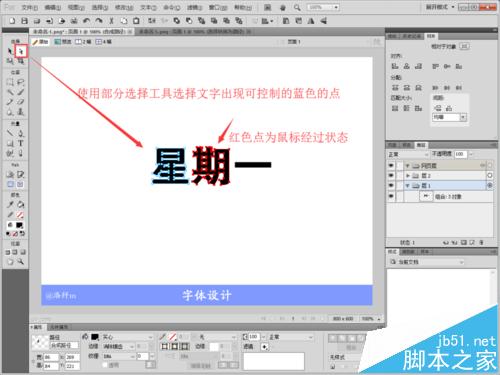Toggle visibility eye of layer 层 2
The image size is (500, 375).
[x=391, y=175]
